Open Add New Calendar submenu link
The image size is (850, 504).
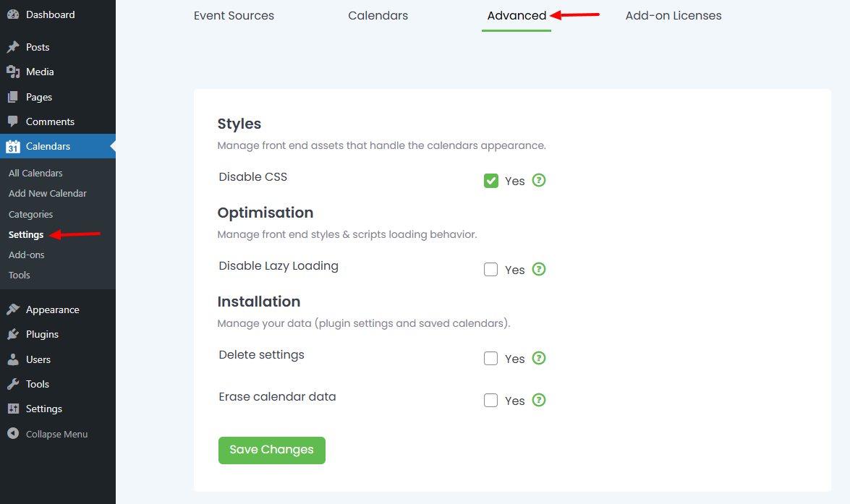coord(48,193)
